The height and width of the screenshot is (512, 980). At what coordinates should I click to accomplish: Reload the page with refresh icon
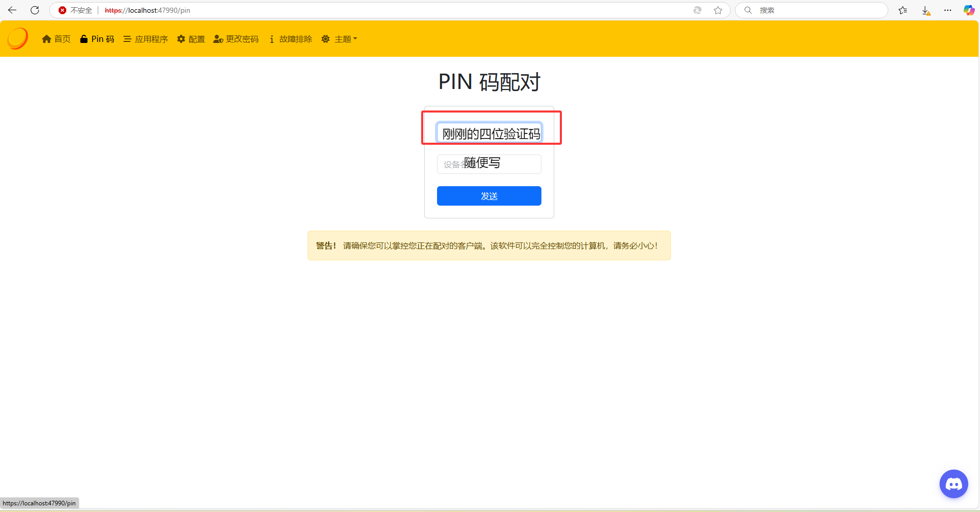(x=35, y=10)
